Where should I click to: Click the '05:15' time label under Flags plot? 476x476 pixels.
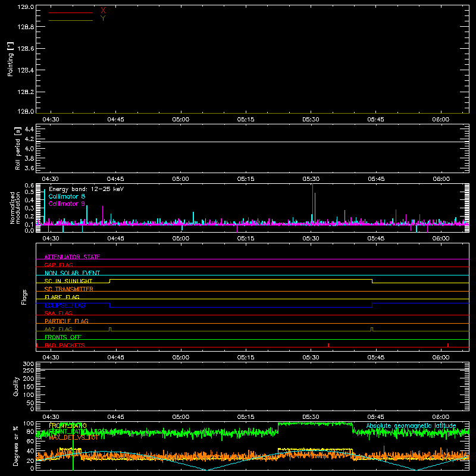point(246,358)
